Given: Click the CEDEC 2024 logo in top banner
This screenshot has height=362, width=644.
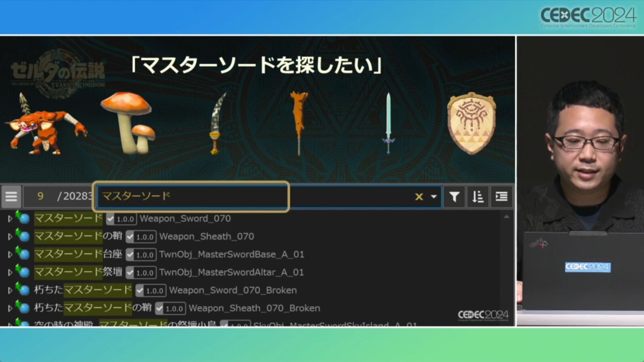Looking at the screenshot, I should pyautogui.click(x=588, y=17).
